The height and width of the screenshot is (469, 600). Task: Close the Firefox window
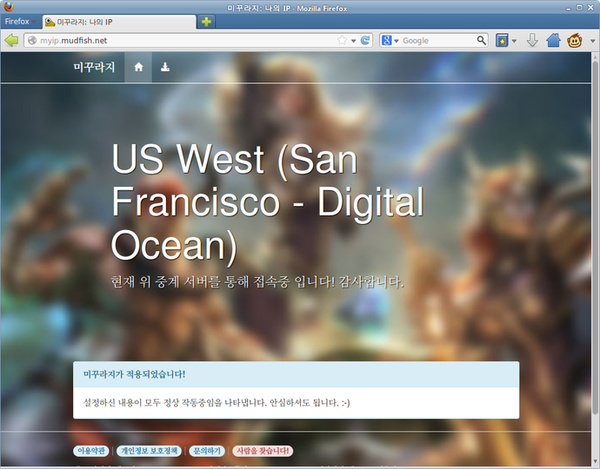pyautogui.click(x=591, y=7)
